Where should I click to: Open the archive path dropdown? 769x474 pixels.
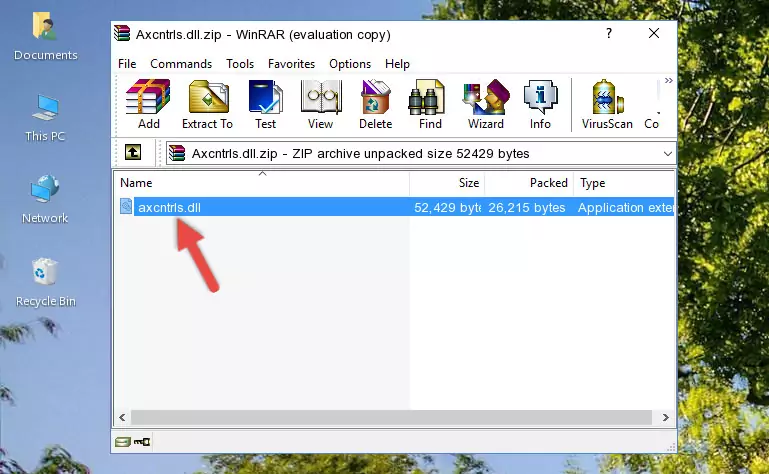click(667, 154)
